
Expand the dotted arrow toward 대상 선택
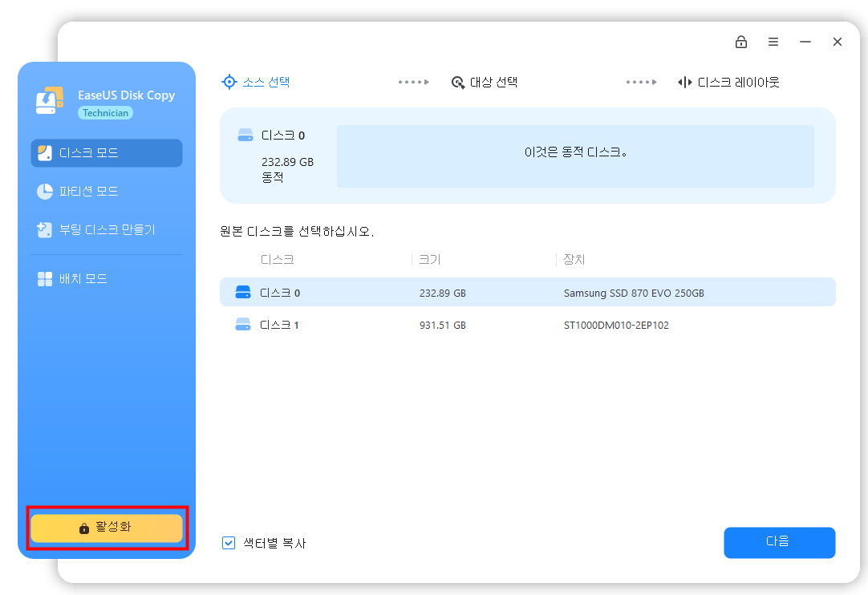(x=413, y=81)
